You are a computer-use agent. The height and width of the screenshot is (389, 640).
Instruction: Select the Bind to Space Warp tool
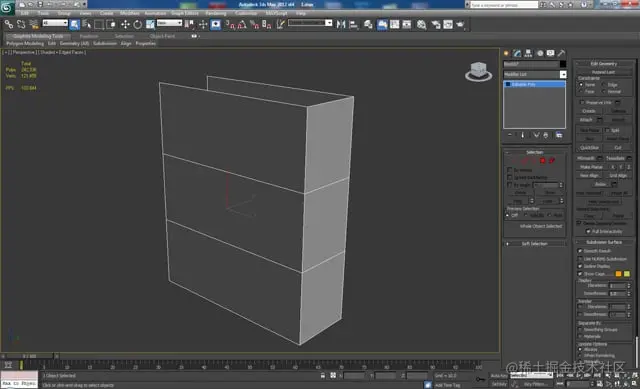(x=33, y=24)
